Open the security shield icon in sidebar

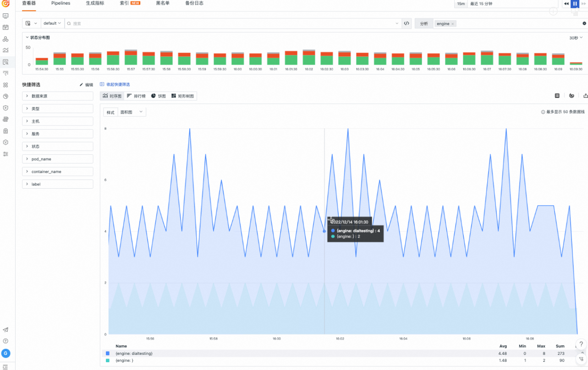5,108
